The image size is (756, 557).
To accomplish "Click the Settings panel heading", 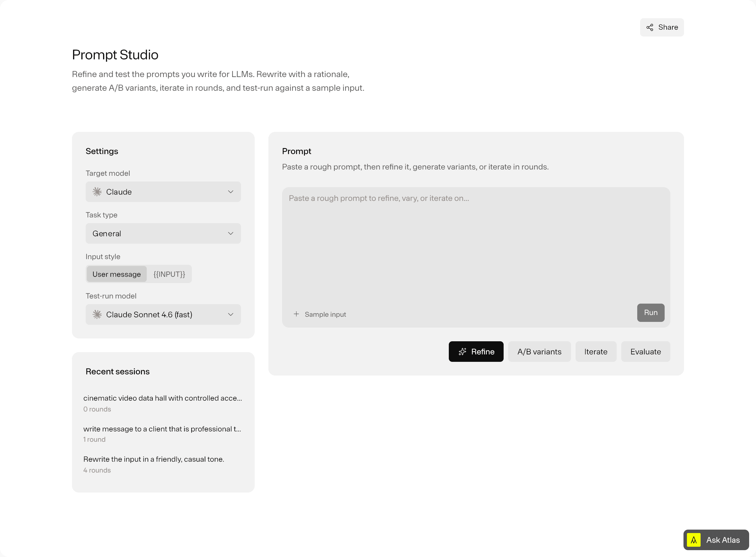I will tap(102, 151).
